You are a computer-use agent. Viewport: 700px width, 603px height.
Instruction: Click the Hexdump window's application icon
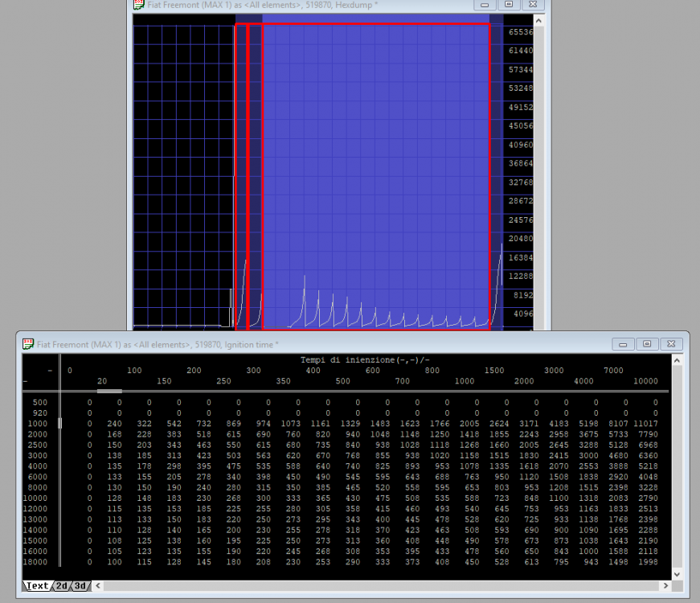(x=140, y=5)
